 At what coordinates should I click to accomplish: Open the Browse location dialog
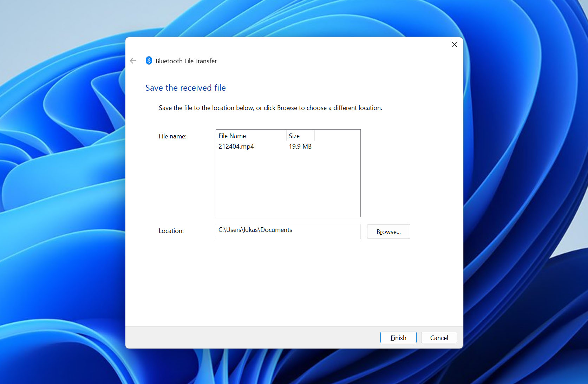[x=388, y=231]
